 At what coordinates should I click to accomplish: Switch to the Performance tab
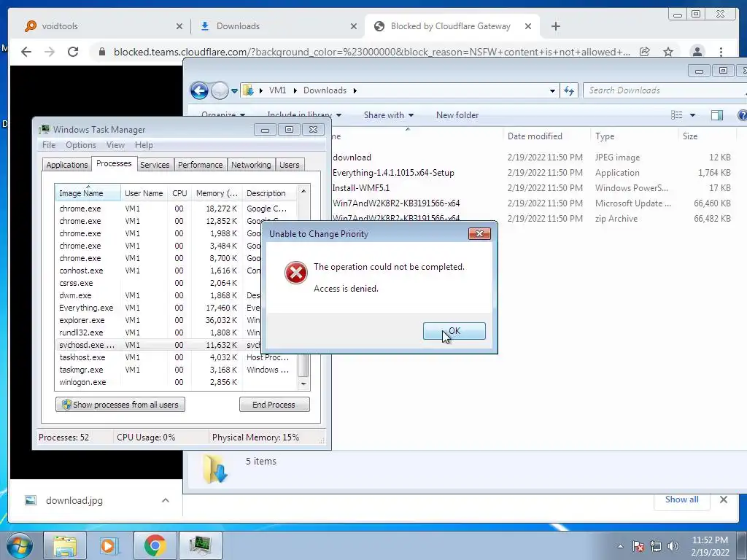point(200,165)
